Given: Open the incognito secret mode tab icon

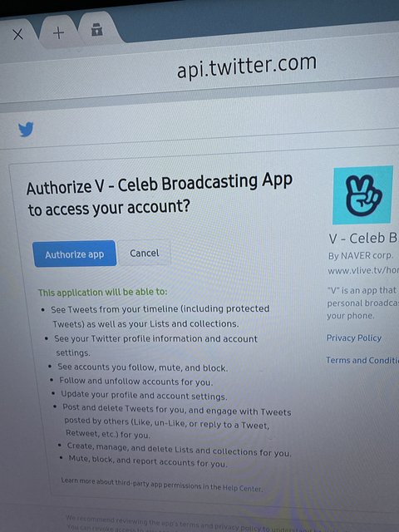Looking at the screenshot, I should [x=97, y=30].
